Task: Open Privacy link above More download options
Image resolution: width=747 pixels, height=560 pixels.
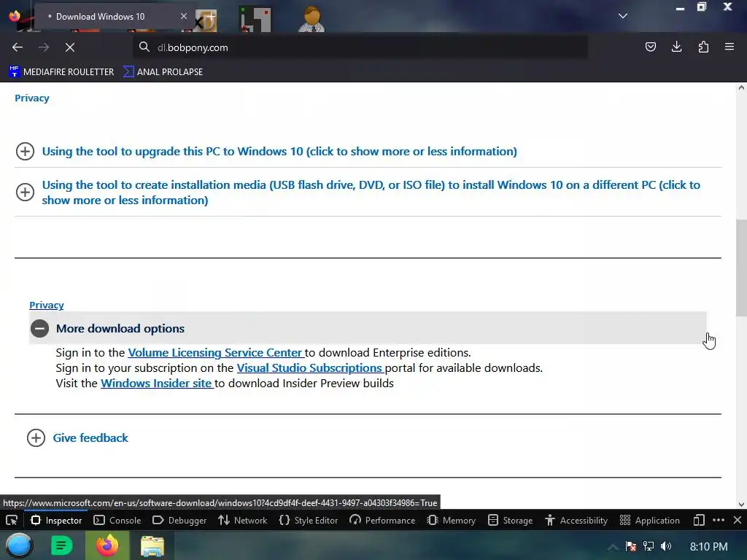Action: click(46, 305)
